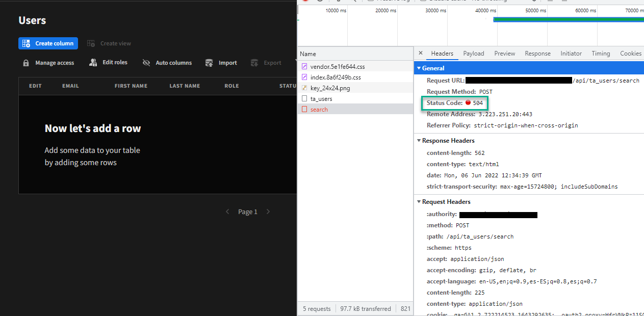This screenshot has height=316, width=644.
Task: Click response header content-type text/html
Action: [x=462, y=164]
